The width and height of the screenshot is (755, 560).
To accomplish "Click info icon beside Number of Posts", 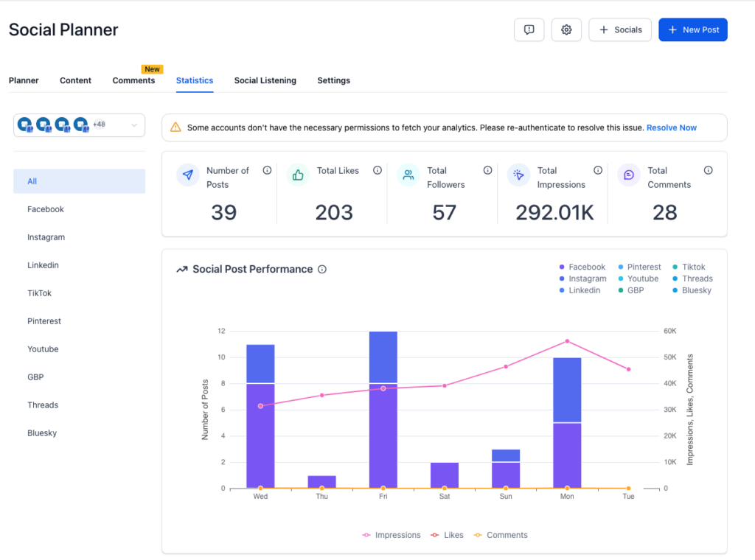I will [267, 170].
